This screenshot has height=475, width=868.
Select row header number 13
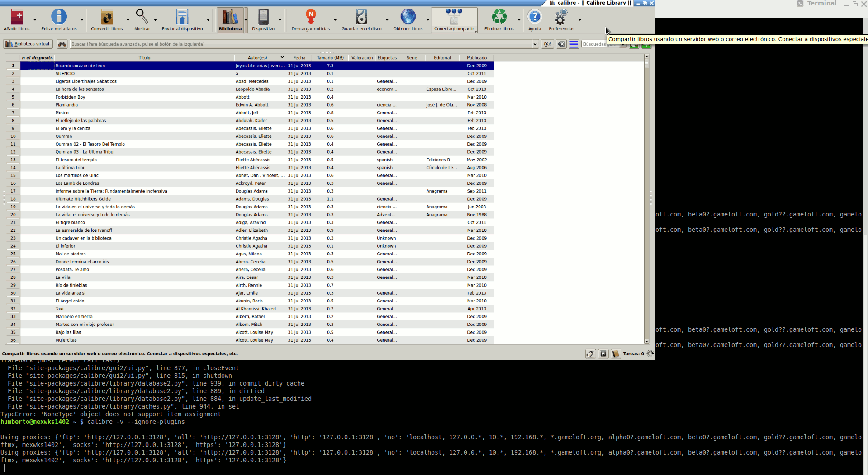pos(13,160)
